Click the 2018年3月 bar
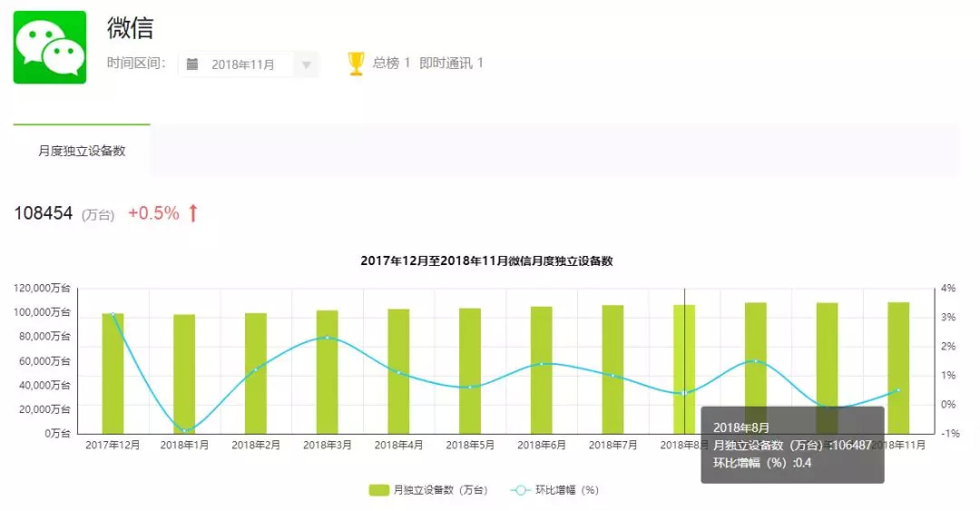 (x=327, y=372)
